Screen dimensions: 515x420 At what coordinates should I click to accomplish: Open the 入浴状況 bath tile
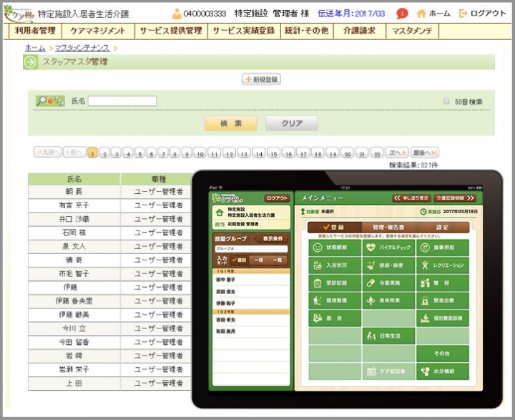coord(335,265)
